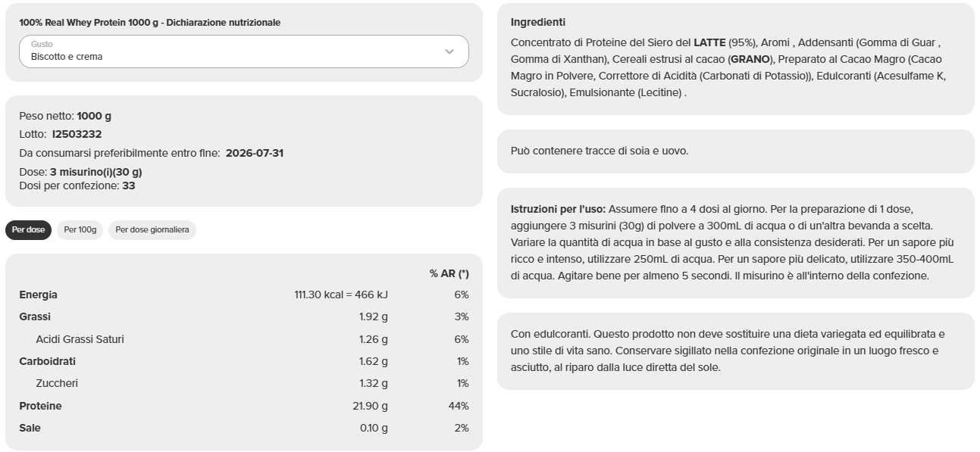Open the Gusto flavor dropdown
The width and height of the screenshot is (980, 452).
tap(243, 51)
